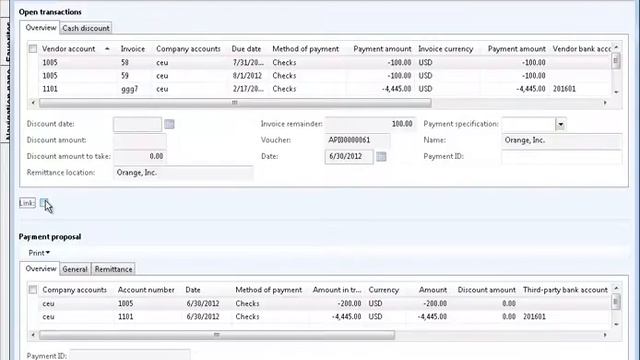Switch to the Cash discount tab

tap(86, 28)
